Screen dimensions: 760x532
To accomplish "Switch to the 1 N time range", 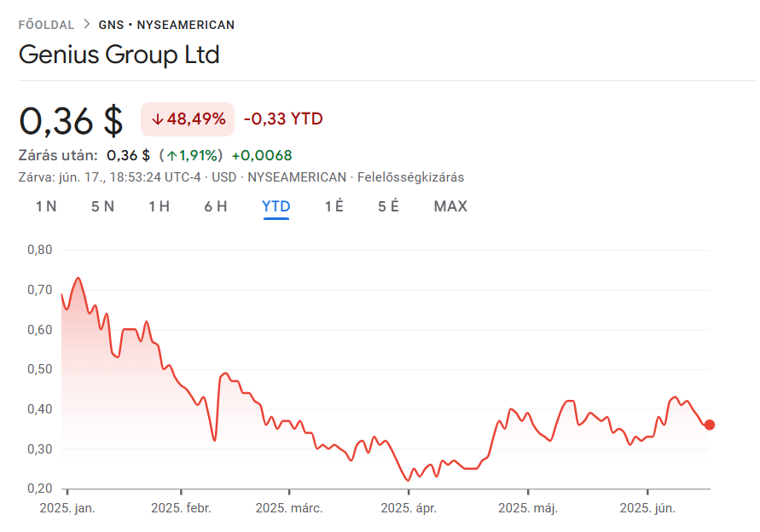I will click(x=46, y=206).
